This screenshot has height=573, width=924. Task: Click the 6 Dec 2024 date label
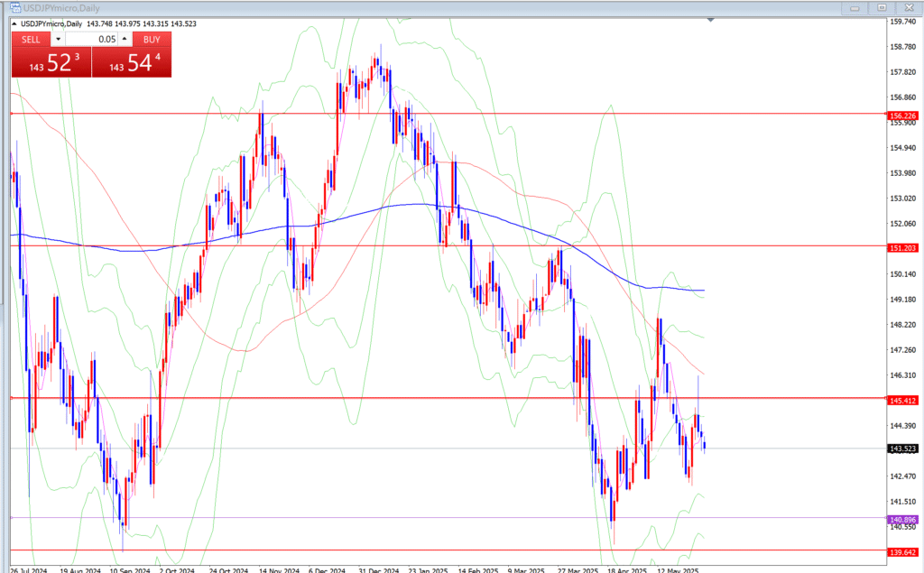(327, 570)
